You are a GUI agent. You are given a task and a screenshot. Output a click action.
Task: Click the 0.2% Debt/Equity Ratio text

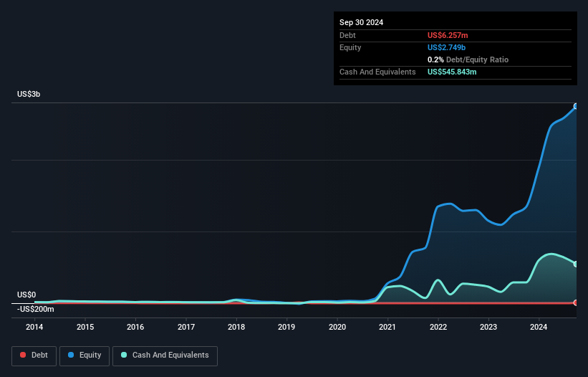click(x=468, y=59)
